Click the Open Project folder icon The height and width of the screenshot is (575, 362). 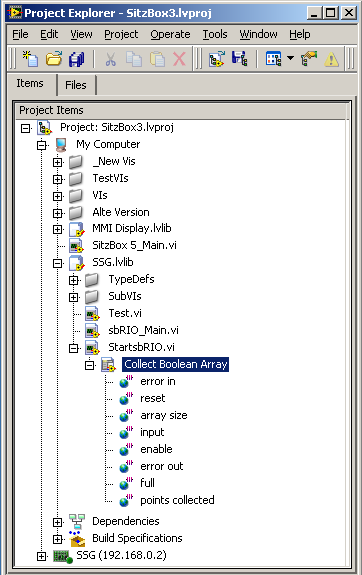(x=54, y=59)
